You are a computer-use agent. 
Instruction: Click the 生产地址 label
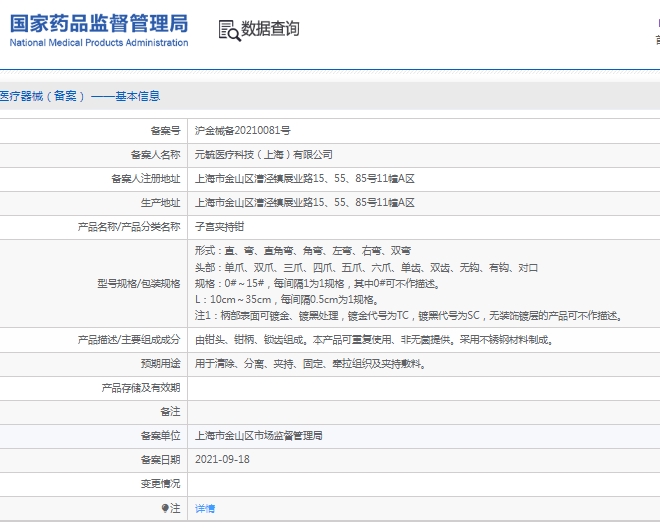coord(160,203)
